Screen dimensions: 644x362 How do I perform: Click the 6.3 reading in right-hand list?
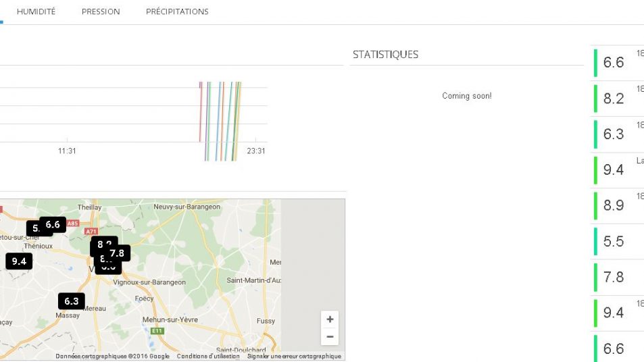614,134
